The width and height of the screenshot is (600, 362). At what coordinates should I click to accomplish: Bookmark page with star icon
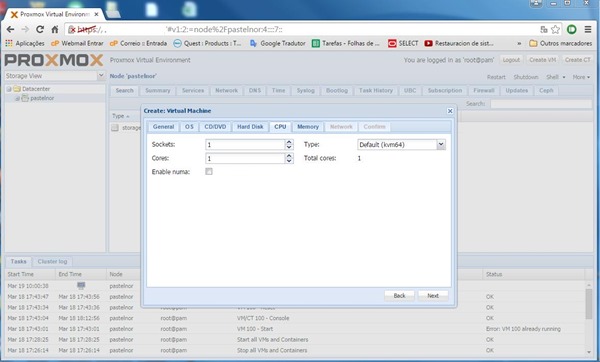tap(555, 29)
